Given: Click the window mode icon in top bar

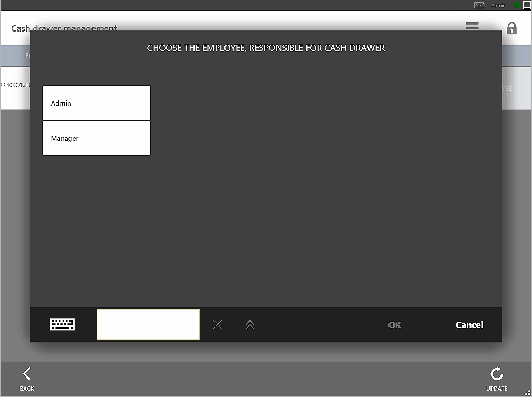Looking at the screenshot, I should pos(527,5).
